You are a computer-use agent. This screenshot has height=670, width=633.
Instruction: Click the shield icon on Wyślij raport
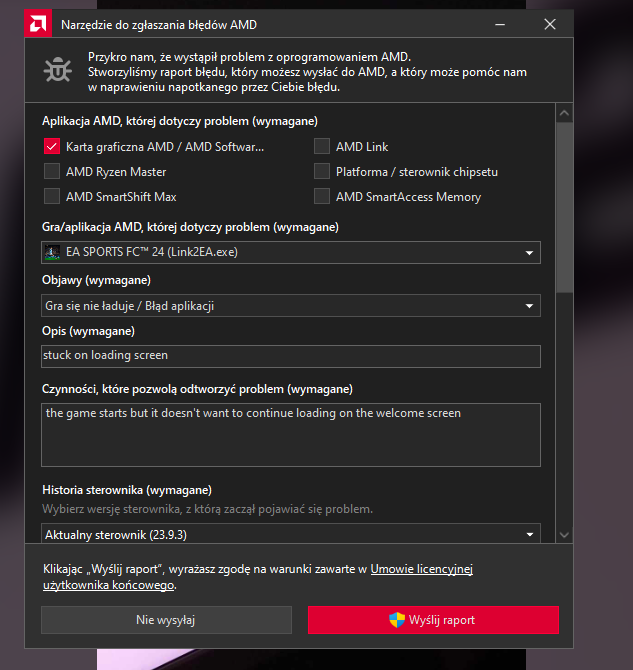pyautogui.click(x=397, y=620)
